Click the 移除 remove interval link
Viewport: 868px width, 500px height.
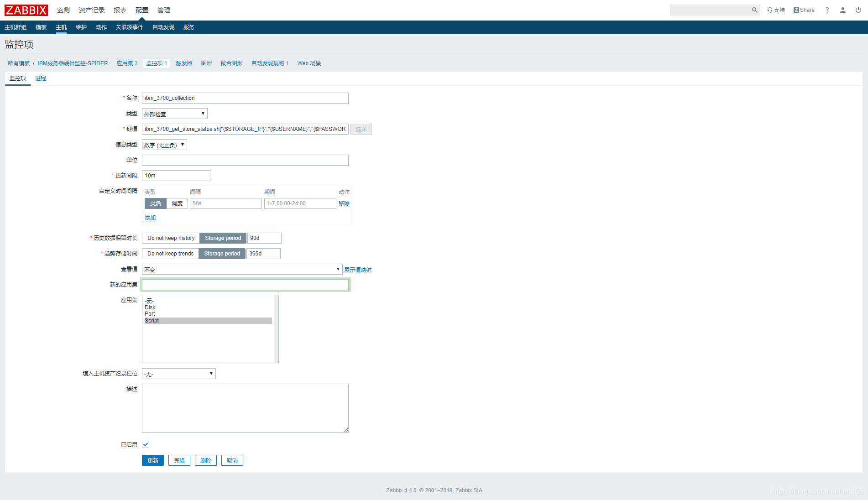pyautogui.click(x=344, y=203)
